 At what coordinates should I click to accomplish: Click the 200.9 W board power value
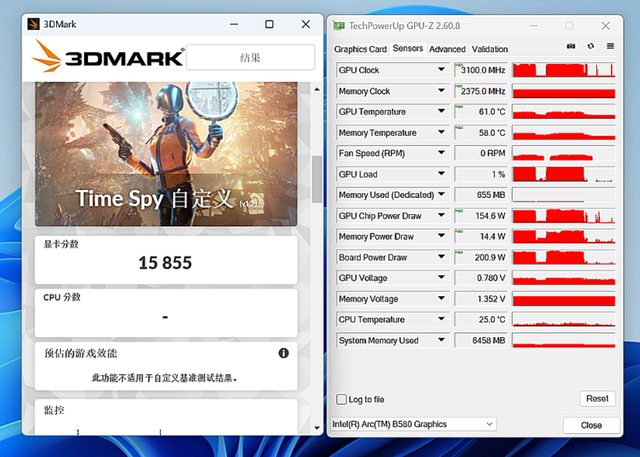point(490,257)
